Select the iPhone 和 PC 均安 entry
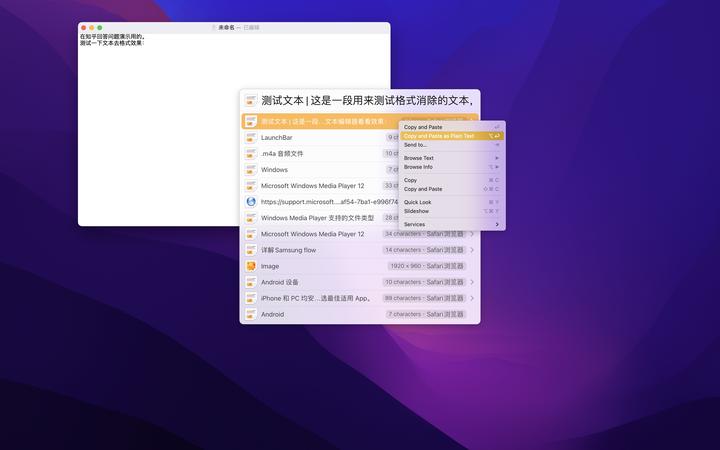The width and height of the screenshot is (720, 450). tap(360, 298)
